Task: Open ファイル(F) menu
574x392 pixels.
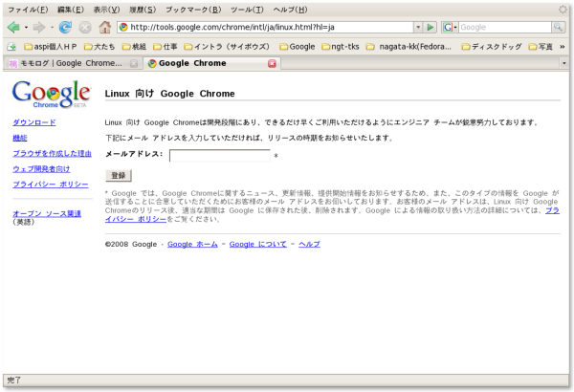Action: [28, 10]
